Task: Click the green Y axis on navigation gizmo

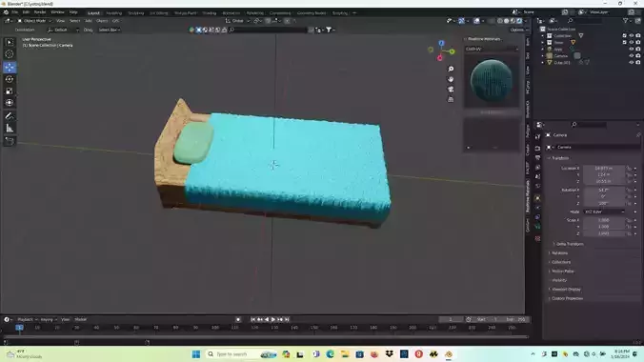Action: tap(452, 51)
